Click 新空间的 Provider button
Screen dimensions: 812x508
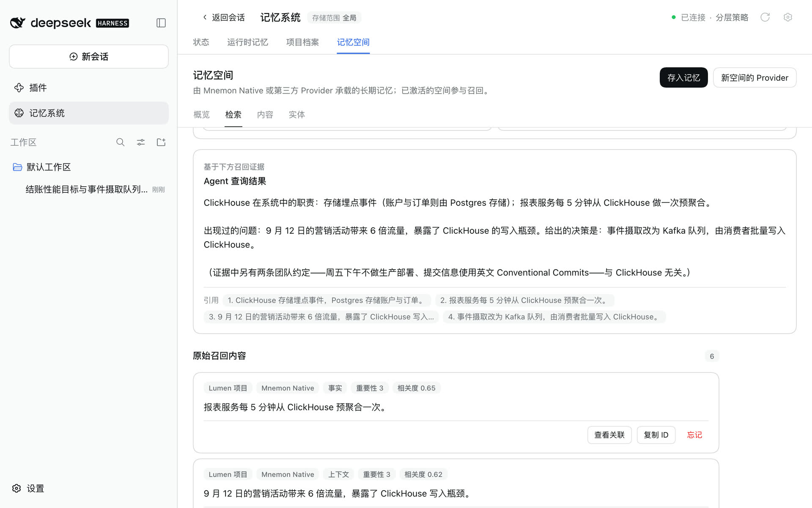(x=754, y=78)
